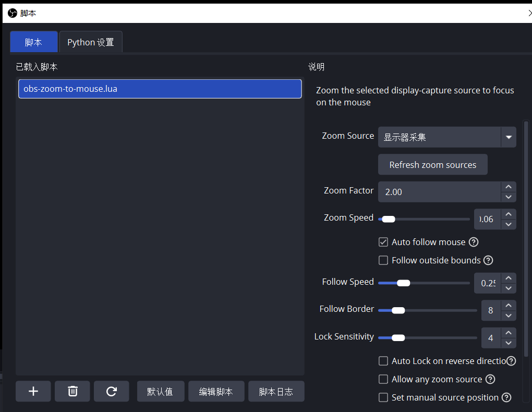The image size is (532, 412).
Task: Click help icon beside Allow any zoom source
Action: (490, 379)
